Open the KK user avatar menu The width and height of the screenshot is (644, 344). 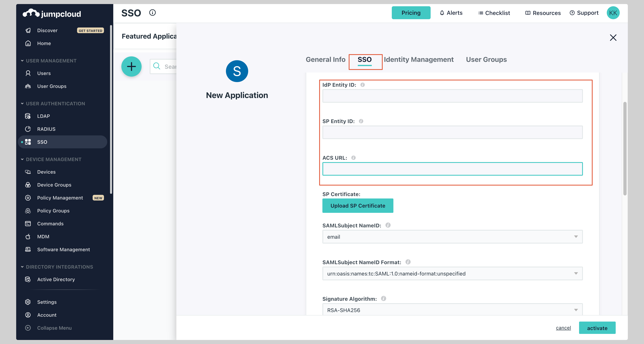613,13
